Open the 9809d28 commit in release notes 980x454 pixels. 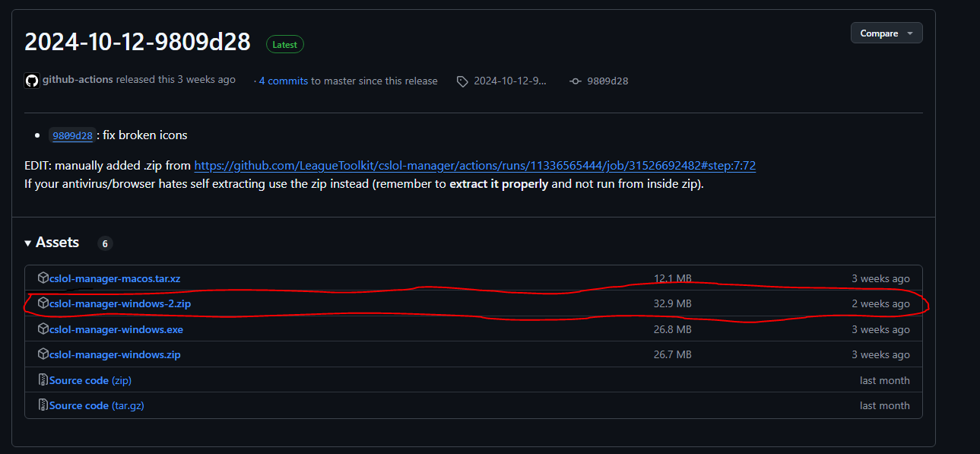(x=72, y=135)
